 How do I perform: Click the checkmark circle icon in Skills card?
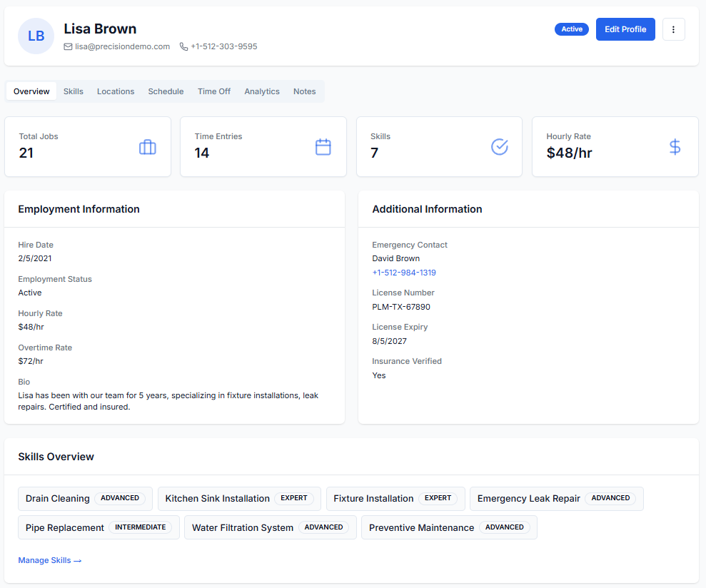(x=500, y=147)
